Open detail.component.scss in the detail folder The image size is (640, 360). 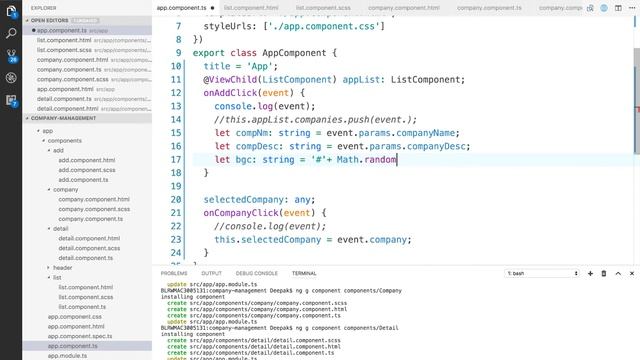pos(89,249)
